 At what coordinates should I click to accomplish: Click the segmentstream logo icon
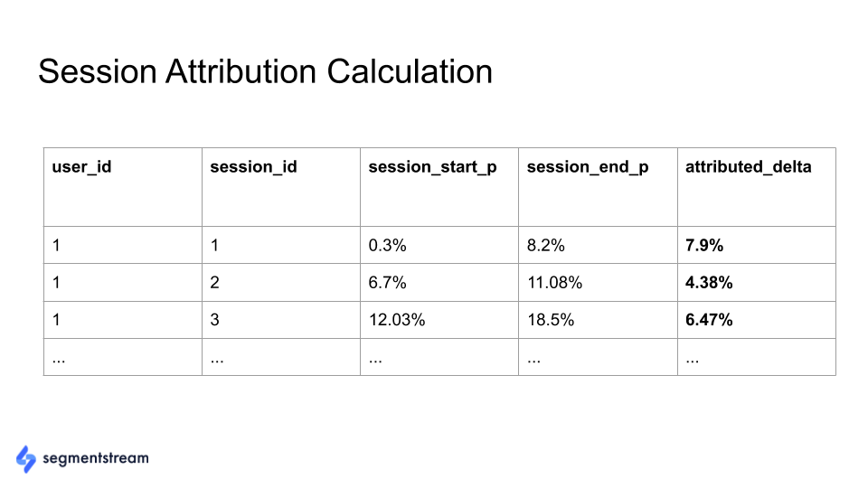click(x=25, y=459)
